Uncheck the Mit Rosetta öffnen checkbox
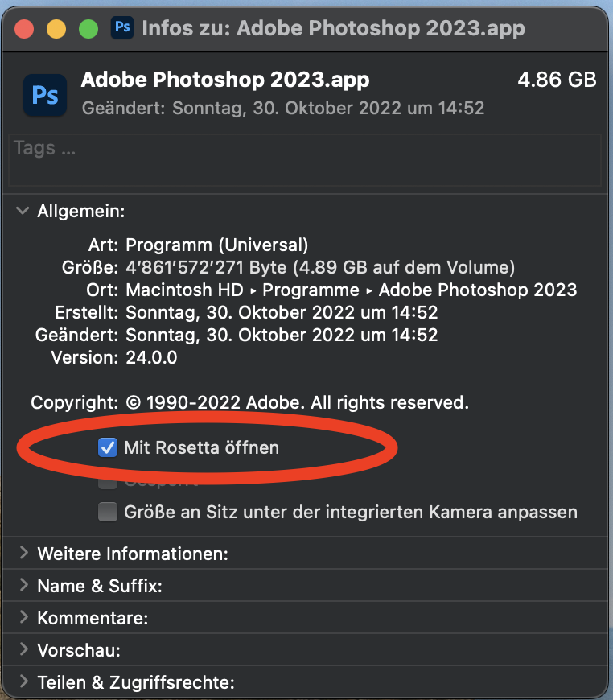The width and height of the screenshot is (613, 700). click(x=107, y=447)
